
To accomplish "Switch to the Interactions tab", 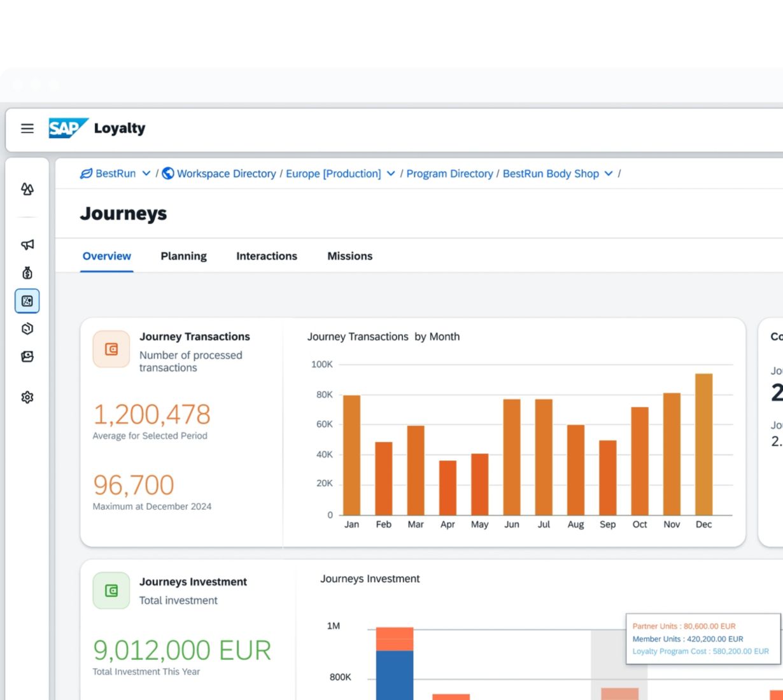I will point(267,256).
